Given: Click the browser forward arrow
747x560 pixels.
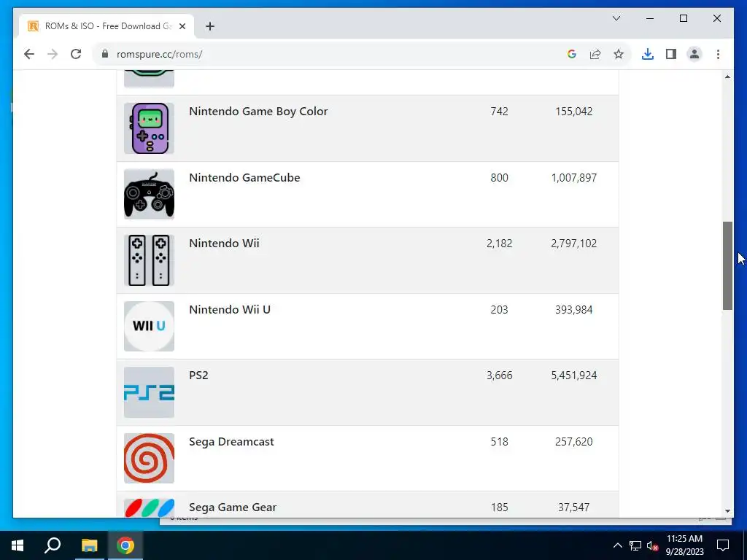Looking at the screenshot, I should [x=53, y=54].
